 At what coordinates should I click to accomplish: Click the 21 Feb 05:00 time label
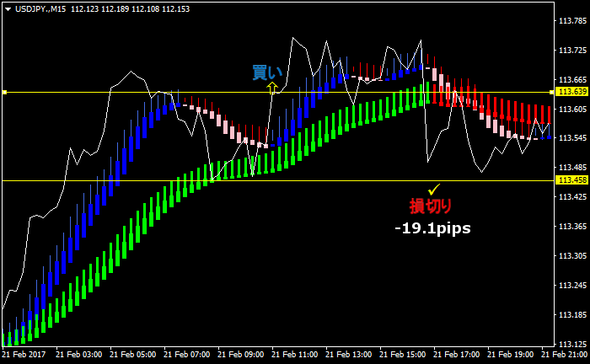pos(133,355)
